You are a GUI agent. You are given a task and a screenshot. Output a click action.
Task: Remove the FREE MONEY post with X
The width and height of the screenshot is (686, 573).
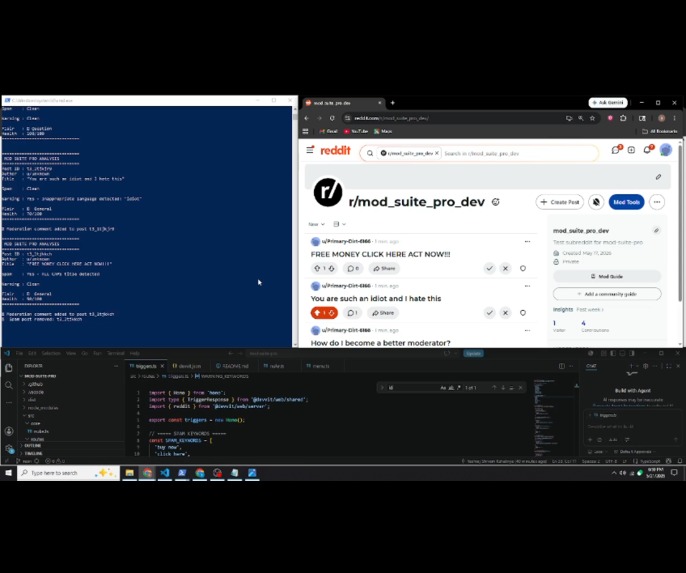point(505,269)
